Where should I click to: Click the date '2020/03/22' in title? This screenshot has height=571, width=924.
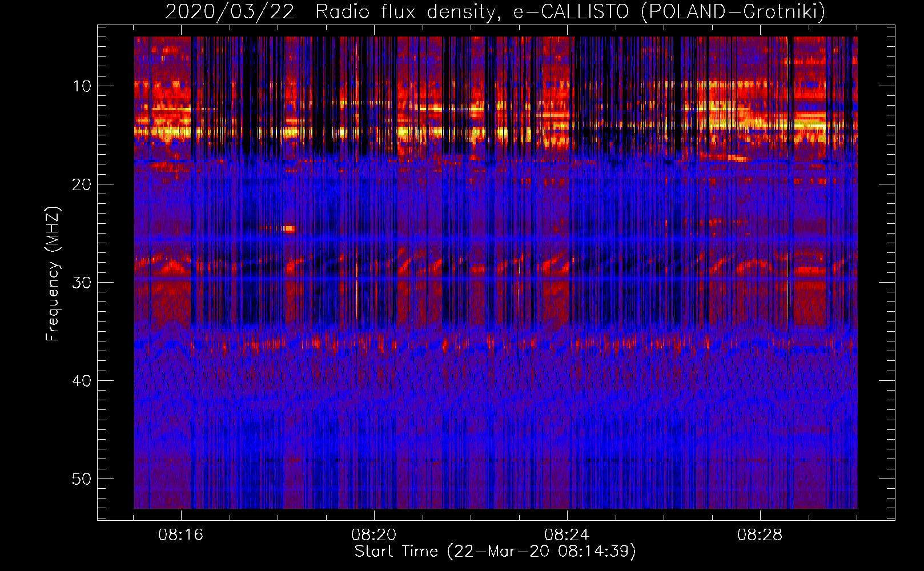230,12
